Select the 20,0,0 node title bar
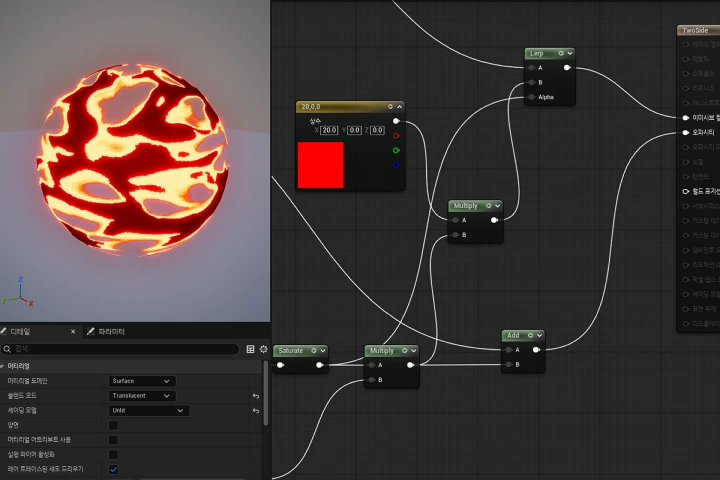The image size is (720, 480). click(350, 107)
